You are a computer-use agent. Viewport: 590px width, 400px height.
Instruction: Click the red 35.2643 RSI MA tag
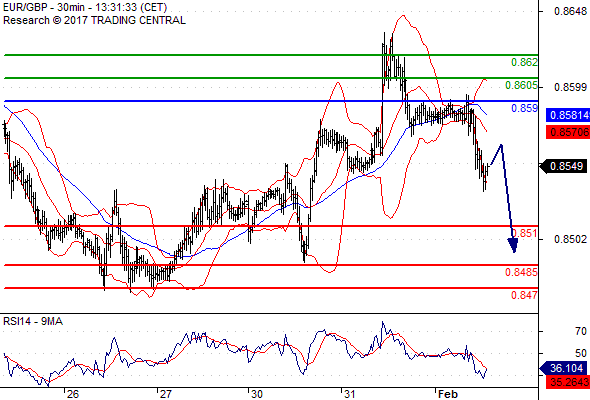(568, 382)
